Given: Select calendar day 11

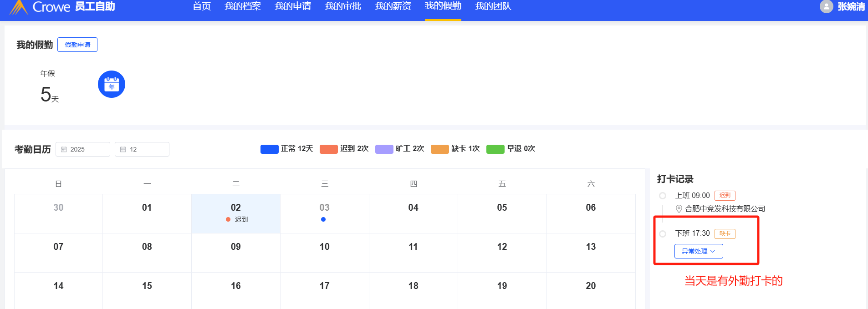Looking at the screenshot, I should [414, 253].
